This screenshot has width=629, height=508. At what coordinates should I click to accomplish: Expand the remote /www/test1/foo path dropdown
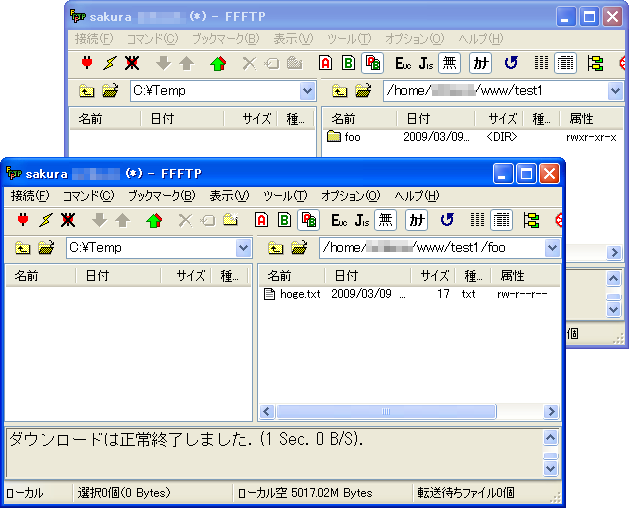tap(552, 248)
